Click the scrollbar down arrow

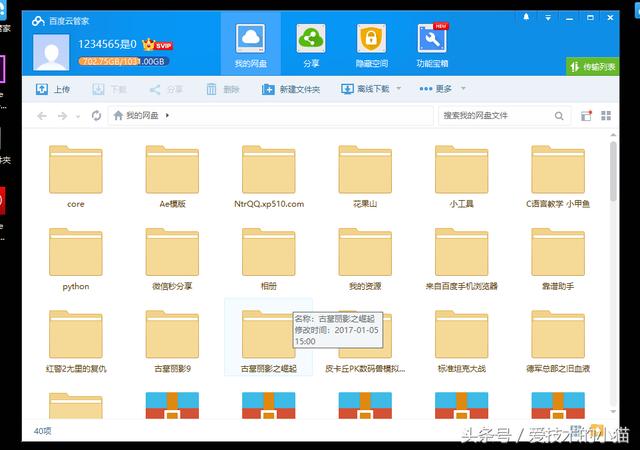(613, 412)
